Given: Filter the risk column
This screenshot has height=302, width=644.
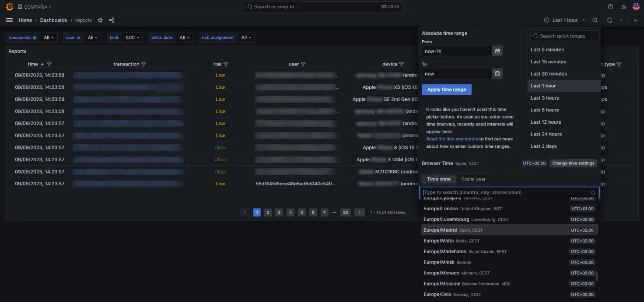Looking at the screenshot, I should pyautogui.click(x=226, y=64).
